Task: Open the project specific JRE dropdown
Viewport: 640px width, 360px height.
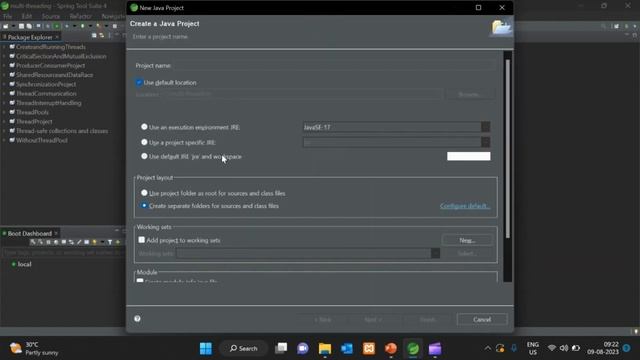Action: (485, 142)
